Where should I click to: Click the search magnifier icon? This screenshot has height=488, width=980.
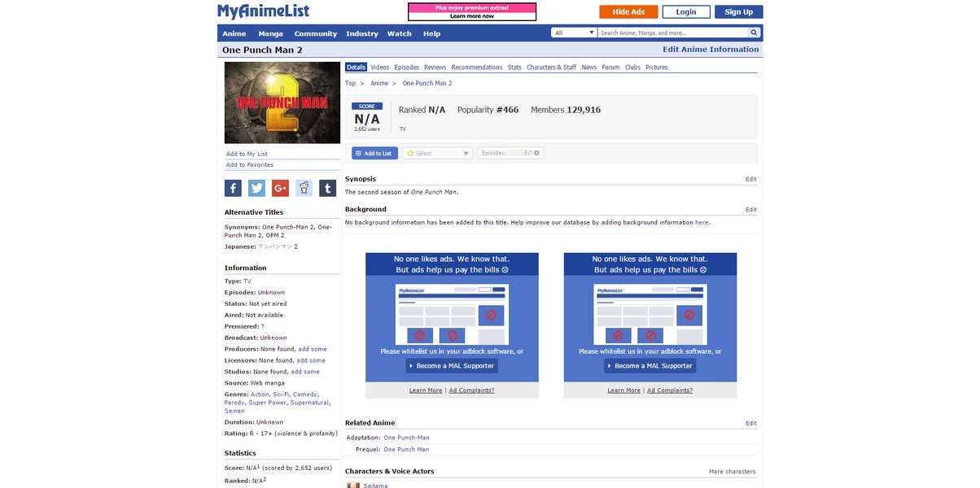[754, 33]
